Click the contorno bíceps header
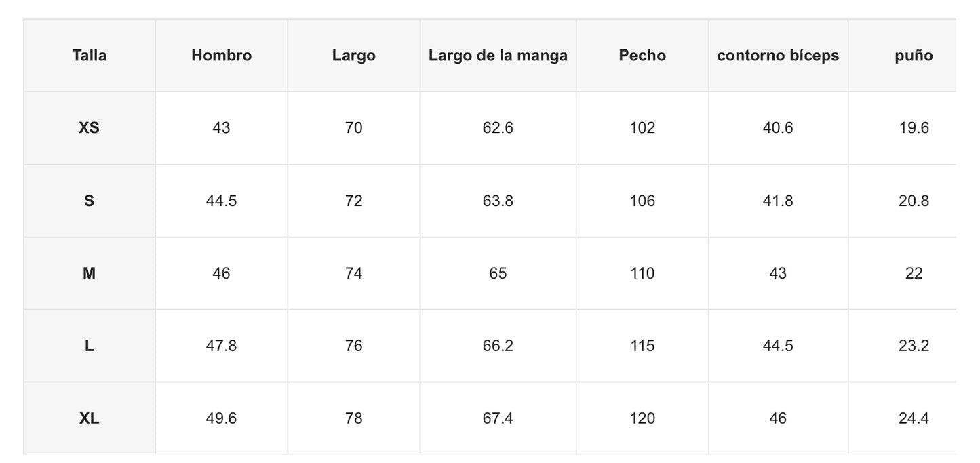The image size is (980, 463). tap(778, 56)
